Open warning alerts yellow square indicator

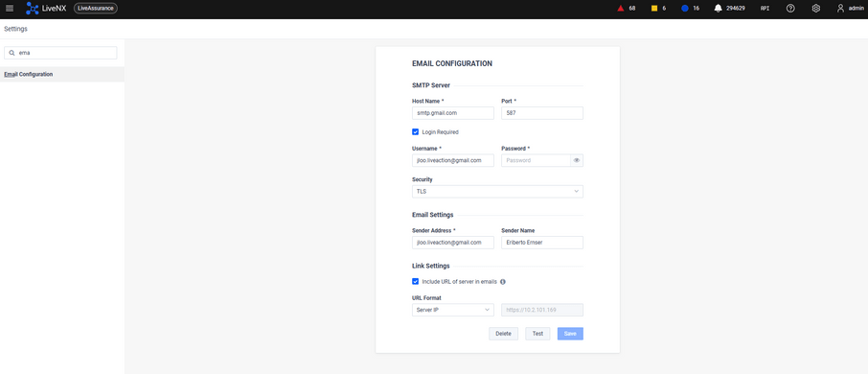point(654,9)
